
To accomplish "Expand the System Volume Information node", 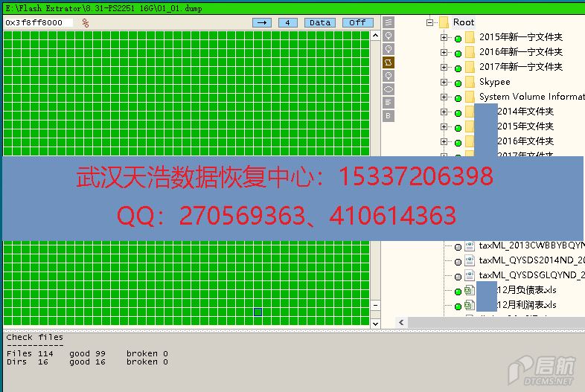I will coord(444,97).
